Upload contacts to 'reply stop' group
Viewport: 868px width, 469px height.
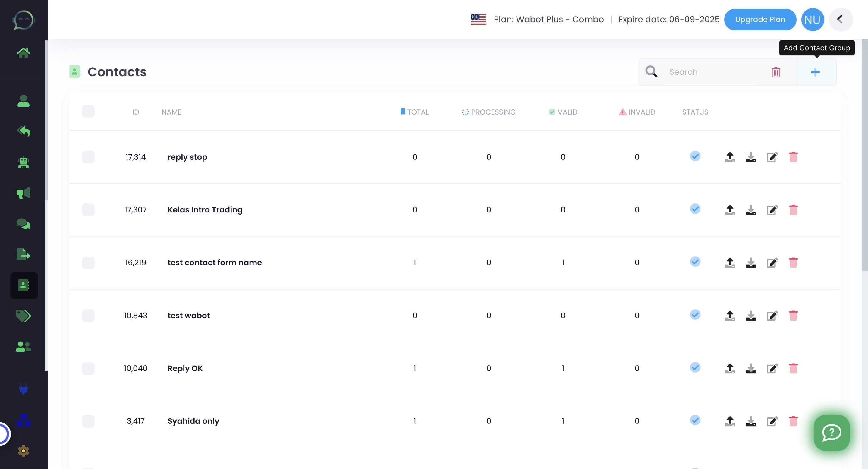tap(730, 157)
